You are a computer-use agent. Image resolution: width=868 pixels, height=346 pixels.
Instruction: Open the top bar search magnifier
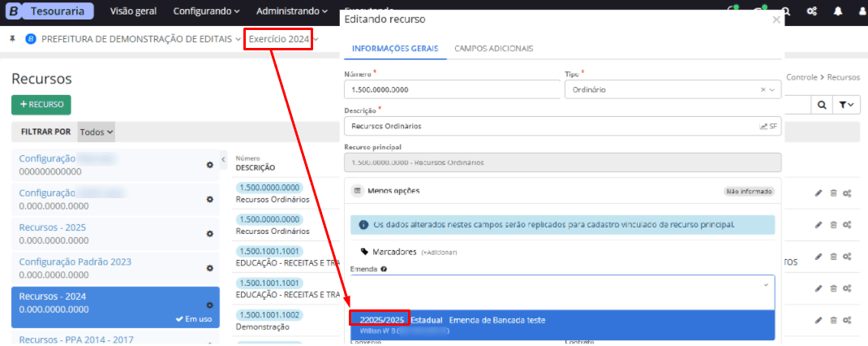pyautogui.click(x=785, y=11)
